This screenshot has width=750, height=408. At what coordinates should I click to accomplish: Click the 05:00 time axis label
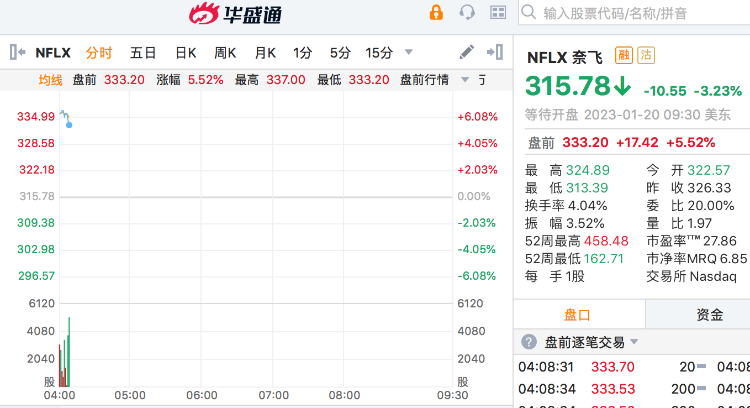pyautogui.click(x=130, y=396)
